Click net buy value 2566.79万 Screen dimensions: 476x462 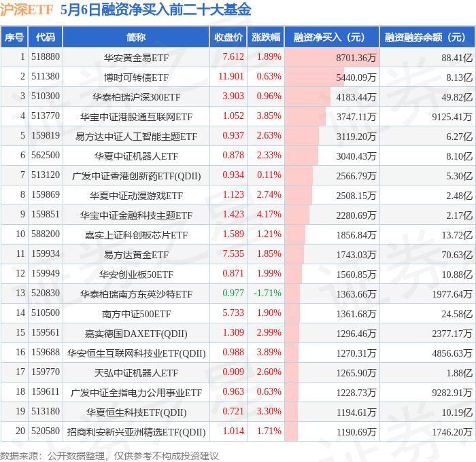(356, 176)
